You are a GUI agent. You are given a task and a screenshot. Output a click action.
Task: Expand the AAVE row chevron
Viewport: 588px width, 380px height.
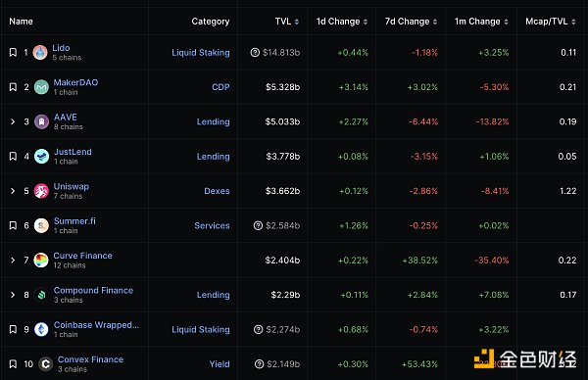point(13,121)
